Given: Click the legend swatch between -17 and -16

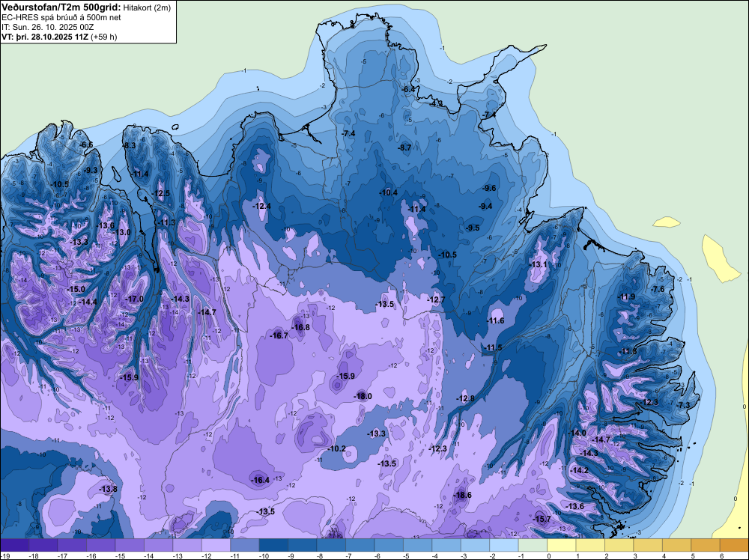Looking at the screenshot, I should tap(72, 545).
